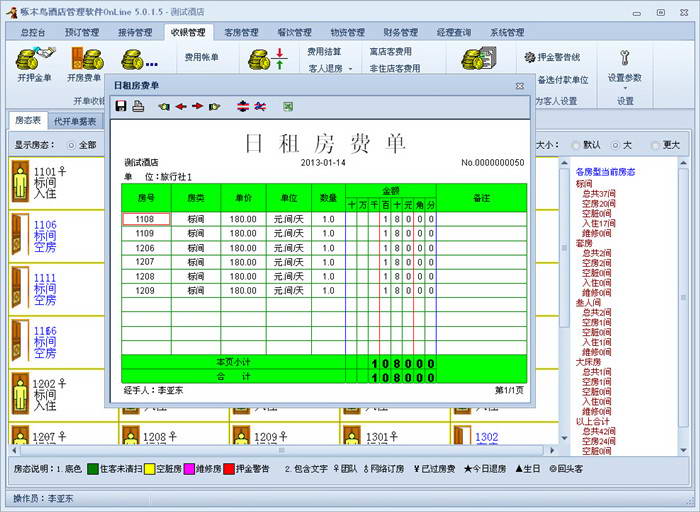Open the 客房管理 tab
Screen dimensions: 700x512
point(242,32)
